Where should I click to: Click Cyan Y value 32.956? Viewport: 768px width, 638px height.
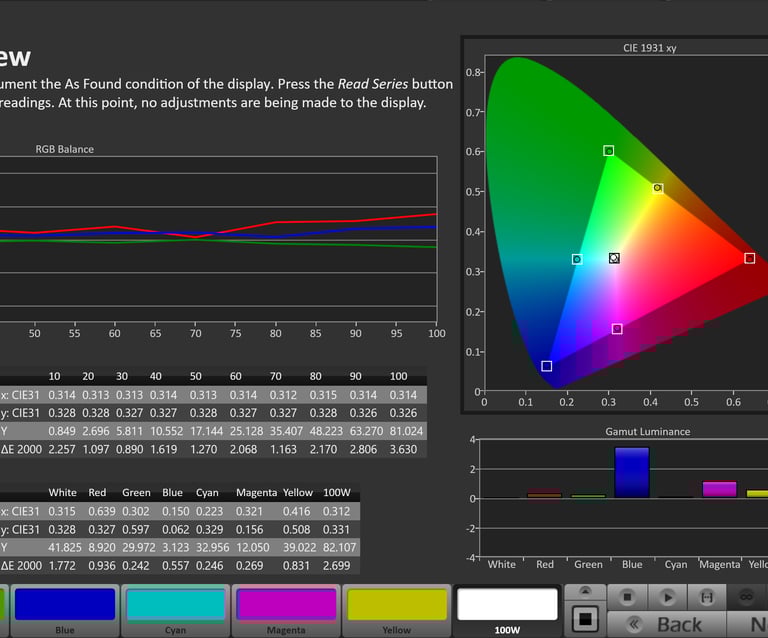click(x=213, y=547)
